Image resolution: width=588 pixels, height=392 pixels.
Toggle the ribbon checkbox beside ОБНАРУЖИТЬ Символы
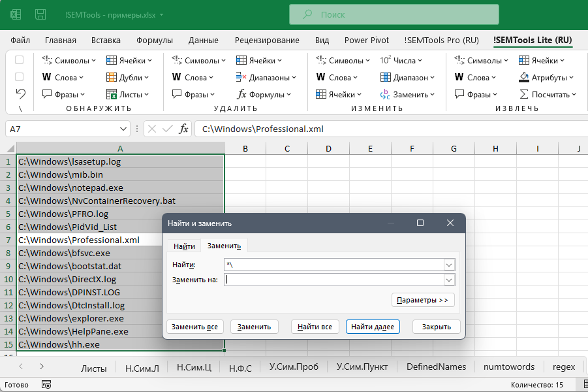click(19, 60)
